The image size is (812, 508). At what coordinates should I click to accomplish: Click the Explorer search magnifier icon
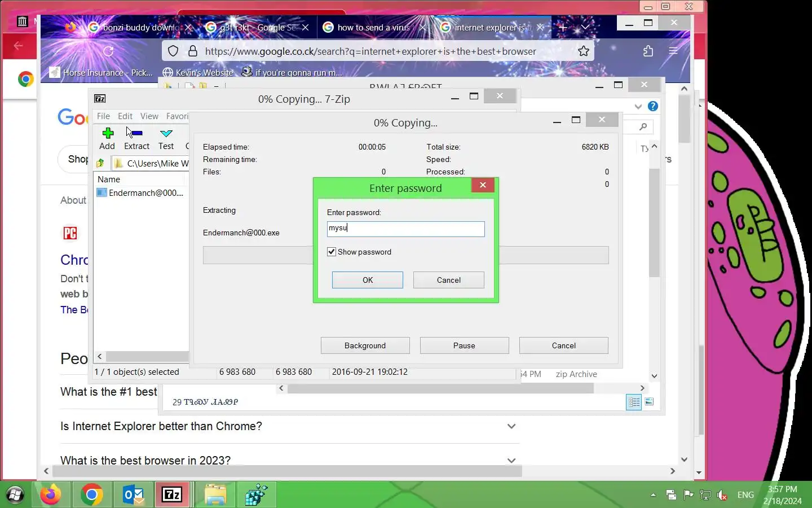click(643, 126)
